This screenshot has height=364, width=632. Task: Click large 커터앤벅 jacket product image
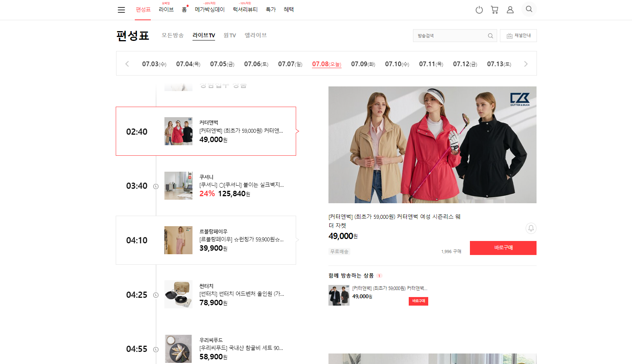click(433, 145)
